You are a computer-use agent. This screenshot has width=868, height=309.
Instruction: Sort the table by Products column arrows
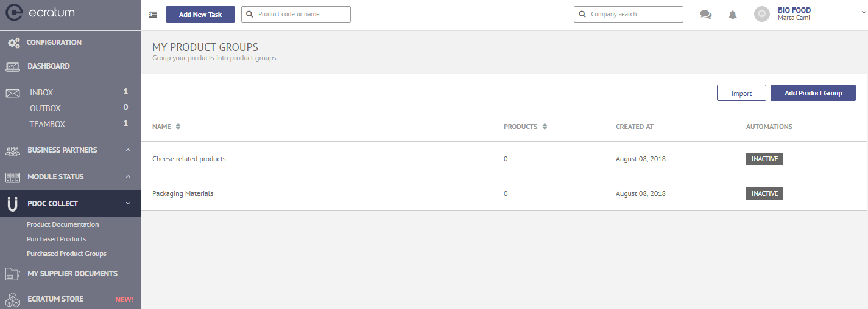tap(545, 127)
